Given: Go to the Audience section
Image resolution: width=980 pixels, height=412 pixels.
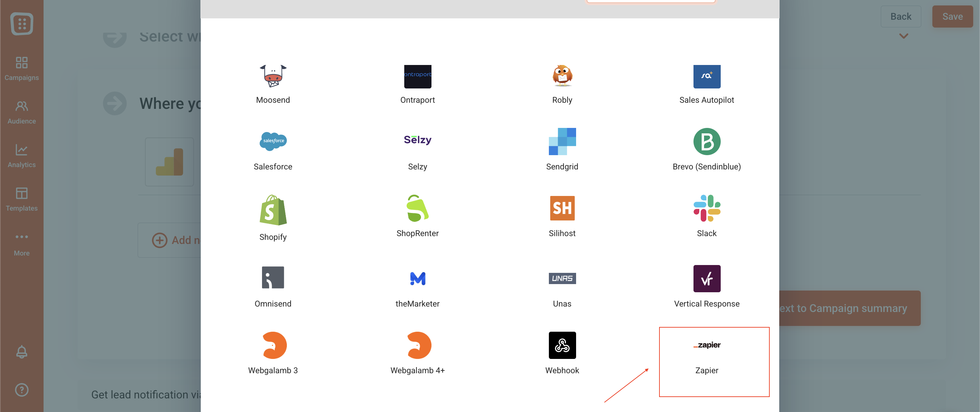Looking at the screenshot, I should click(x=22, y=113).
